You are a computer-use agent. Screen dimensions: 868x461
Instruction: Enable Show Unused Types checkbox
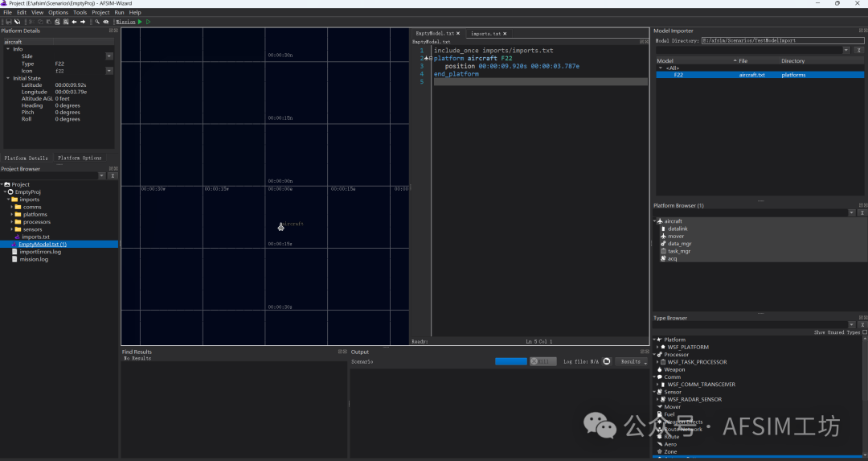click(865, 332)
